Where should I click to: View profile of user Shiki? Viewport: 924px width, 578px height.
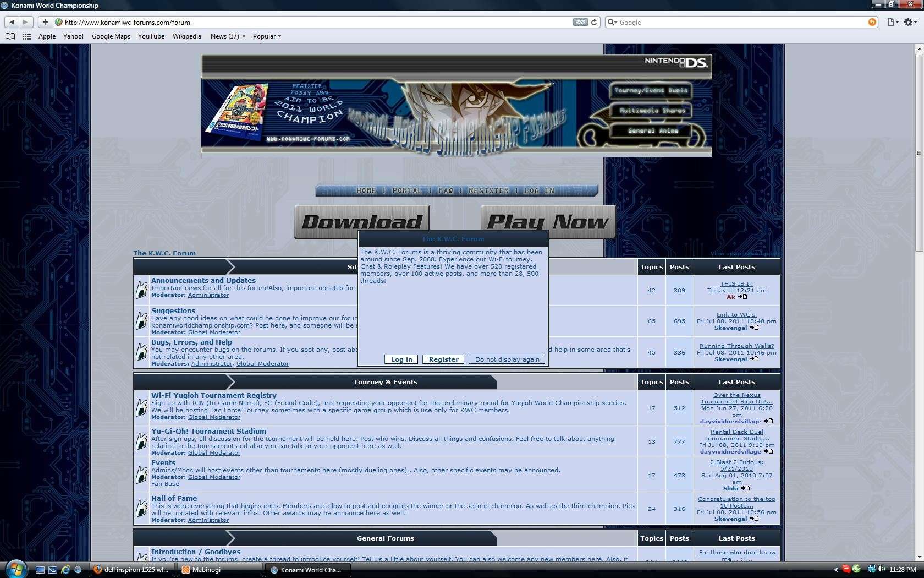tap(730, 488)
